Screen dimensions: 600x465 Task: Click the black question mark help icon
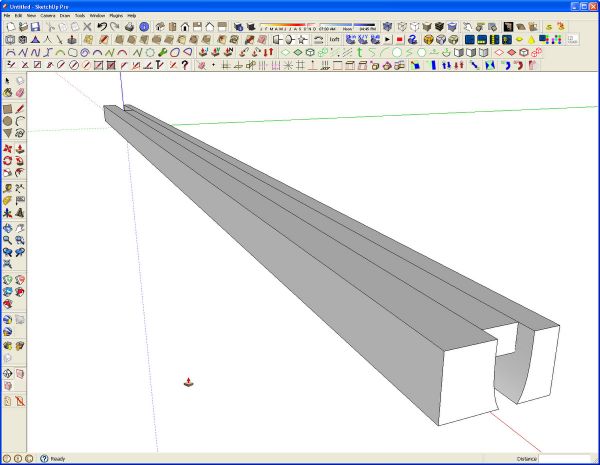[185, 65]
